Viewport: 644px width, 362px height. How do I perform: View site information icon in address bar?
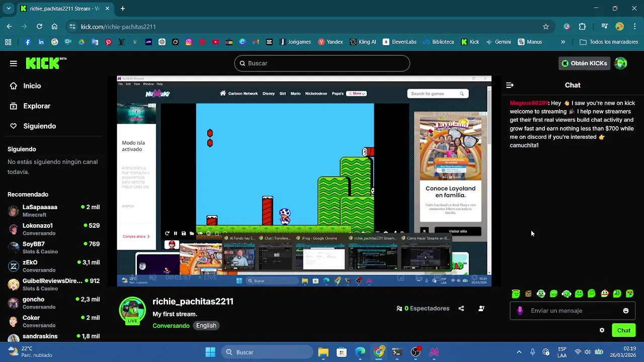pyautogui.click(x=72, y=27)
